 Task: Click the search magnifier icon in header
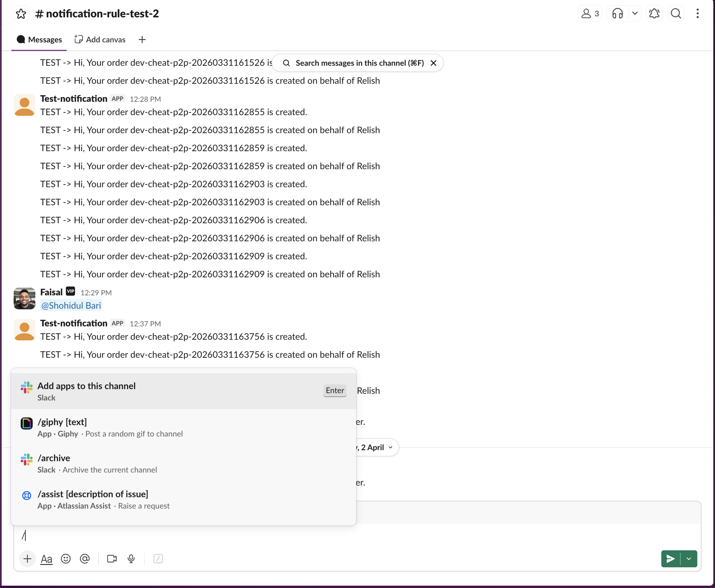click(676, 14)
